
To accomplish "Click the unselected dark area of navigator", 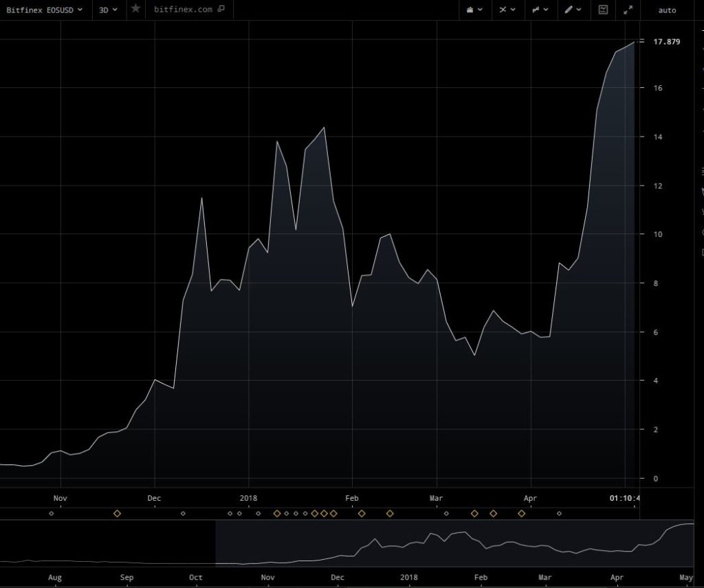I will [108, 543].
